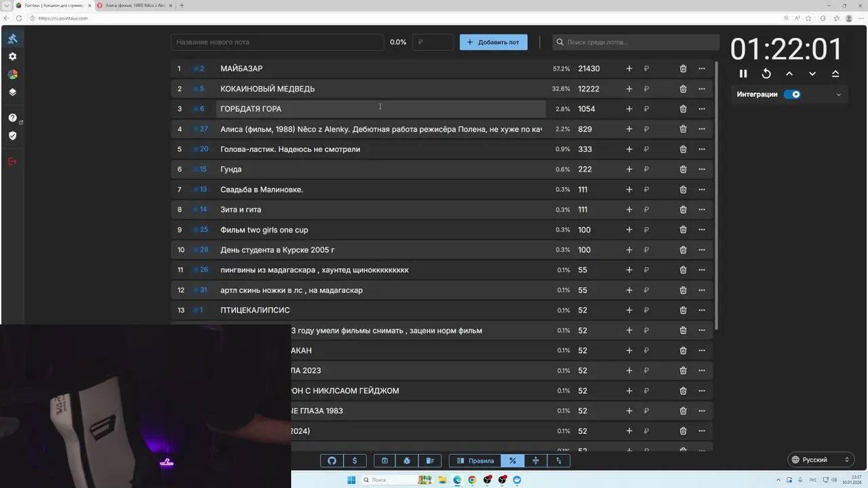Screen dimensions: 868x488
Task: Expand the Интеграции section chevron
Action: tap(839, 95)
